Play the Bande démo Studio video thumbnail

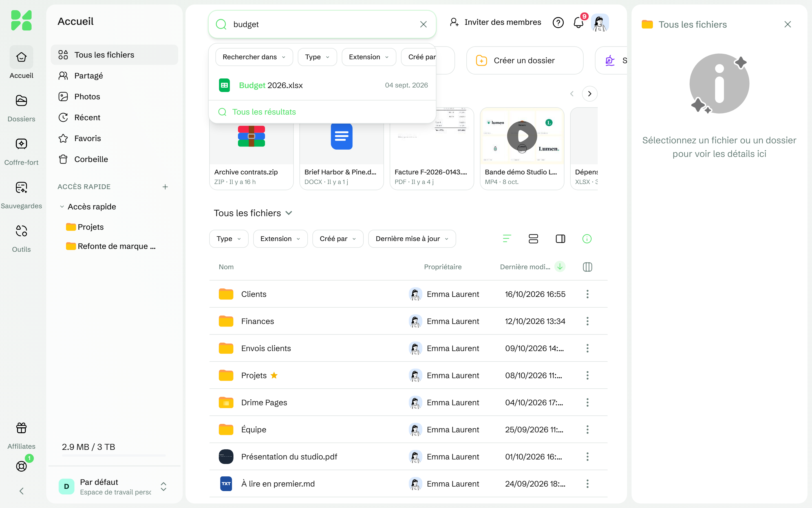522,136
